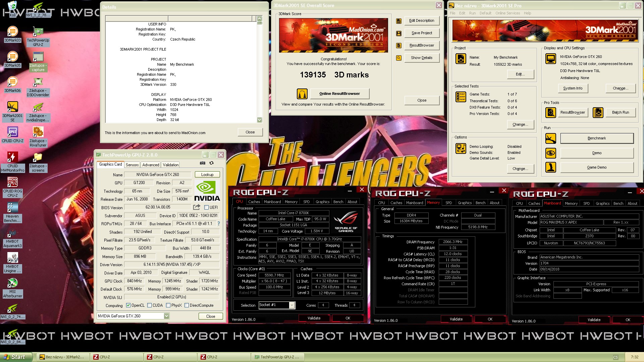
Task: Click the Show Details magnifier icon
Action: (x=399, y=58)
